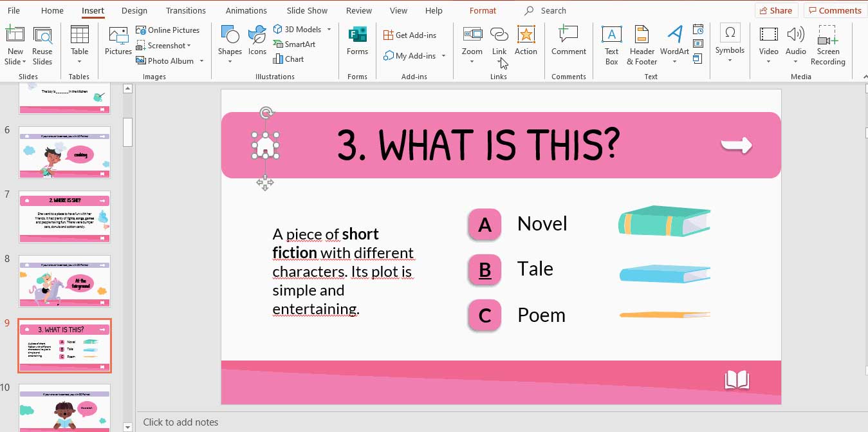Take a Screenshot using the ribbon tool
This screenshot has height=432, width=868.
pos(165,45)
